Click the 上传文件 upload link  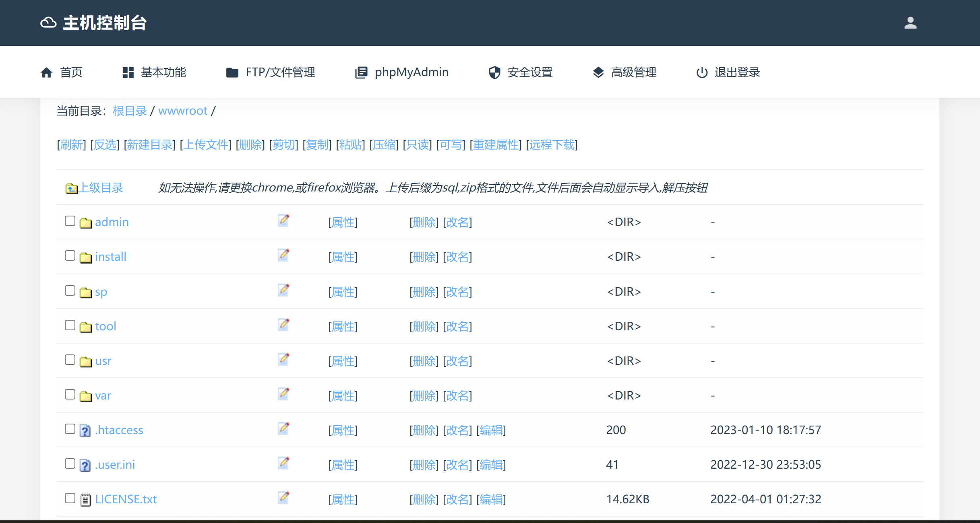click(x=206, y=145)
